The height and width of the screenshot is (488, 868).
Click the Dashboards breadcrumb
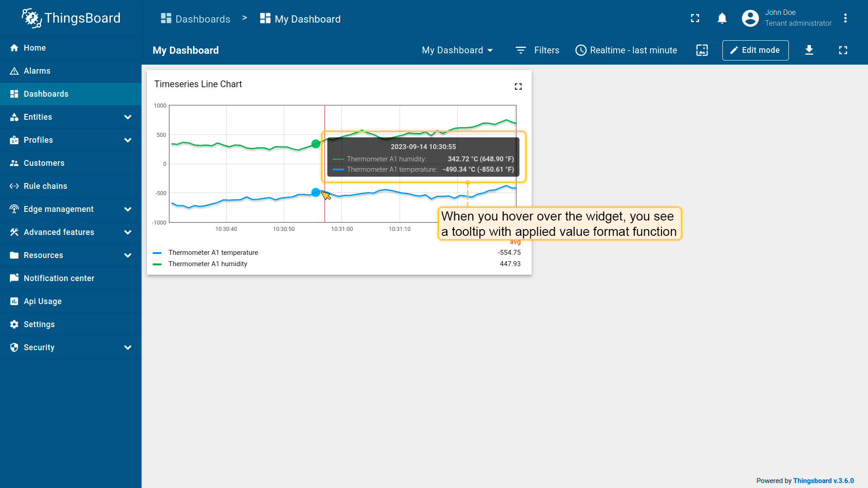(x=196, y=19)
